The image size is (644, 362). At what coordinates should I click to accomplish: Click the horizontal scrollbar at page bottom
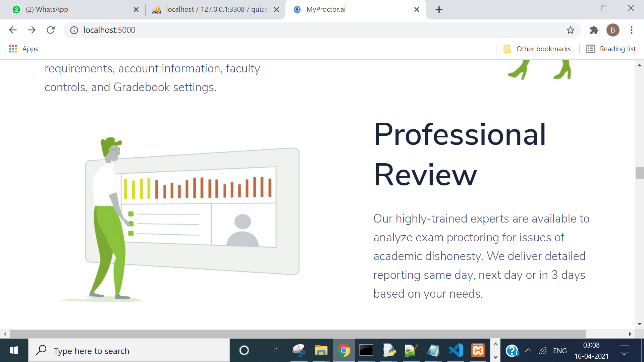[297, 334]
